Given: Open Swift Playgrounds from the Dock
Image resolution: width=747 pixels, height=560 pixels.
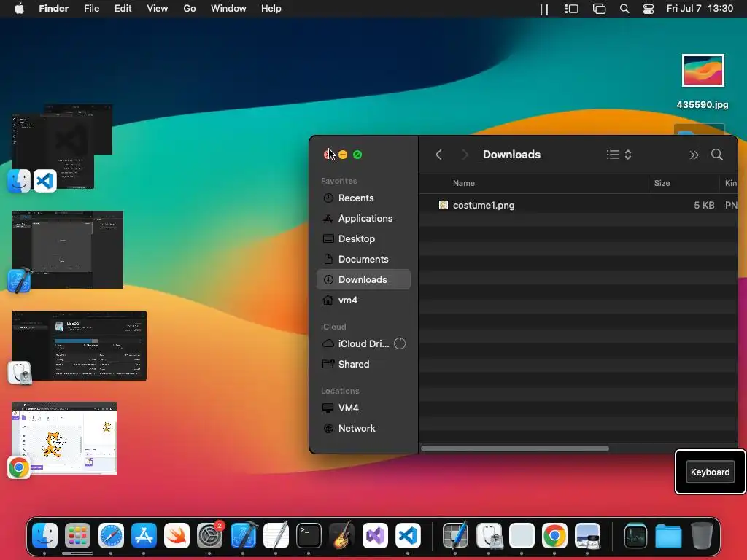Looking at the screenshot, I should [177, 536].
